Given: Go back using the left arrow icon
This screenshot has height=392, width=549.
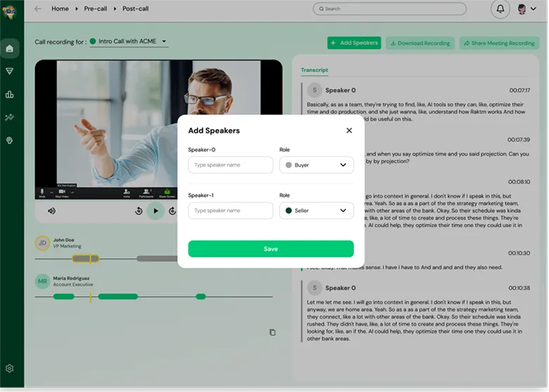Looking at the screenshot, I should point(38,8).
